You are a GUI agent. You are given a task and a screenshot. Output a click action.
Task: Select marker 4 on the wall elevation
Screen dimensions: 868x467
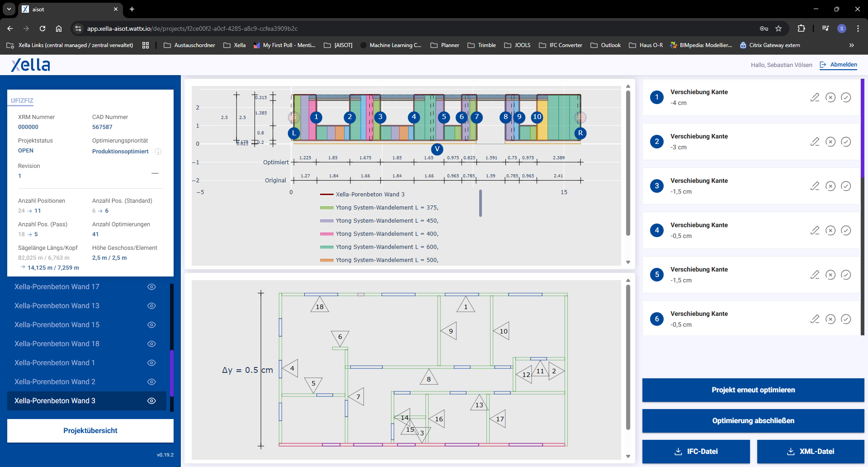click(x=414, y=117)
